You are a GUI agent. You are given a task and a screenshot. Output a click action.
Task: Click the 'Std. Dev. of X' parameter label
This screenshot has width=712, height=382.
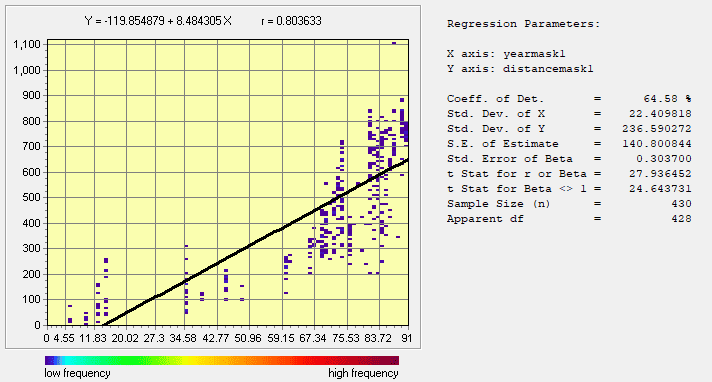pos(496,114)
